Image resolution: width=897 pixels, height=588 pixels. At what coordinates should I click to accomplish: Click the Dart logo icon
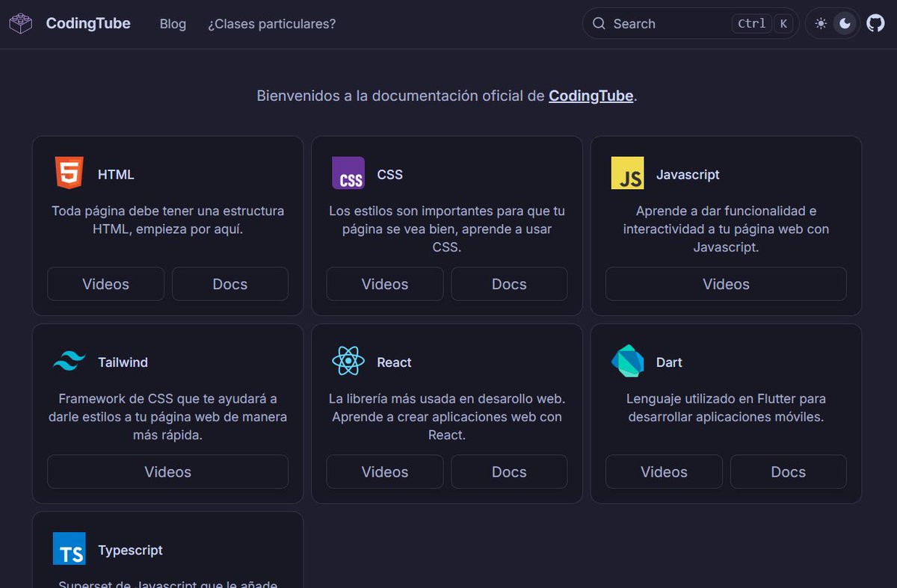click(627, 362)
